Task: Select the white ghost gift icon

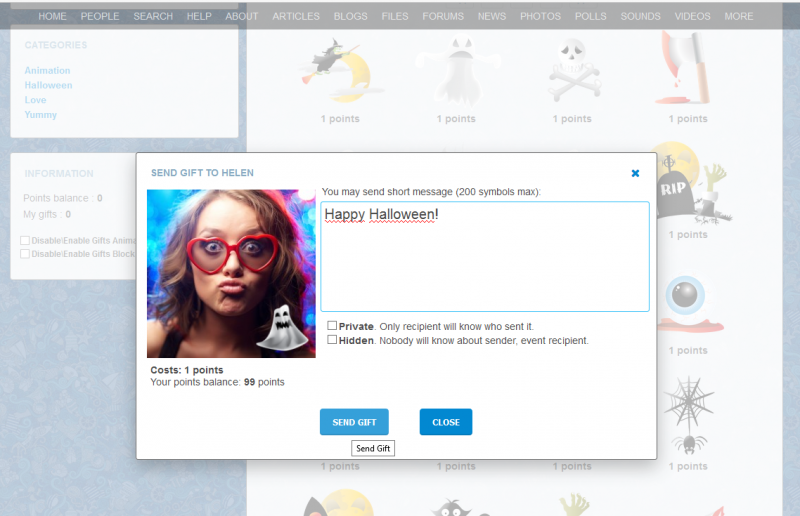Action: (x=457, y=69)
